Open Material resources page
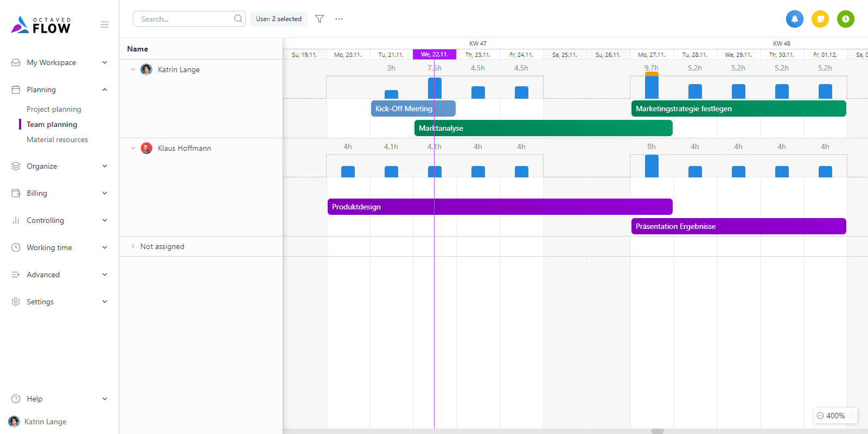 tap(57, 139)
